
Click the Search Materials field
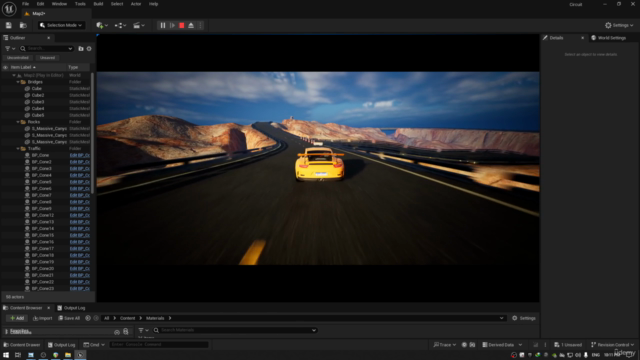[235, 330]
